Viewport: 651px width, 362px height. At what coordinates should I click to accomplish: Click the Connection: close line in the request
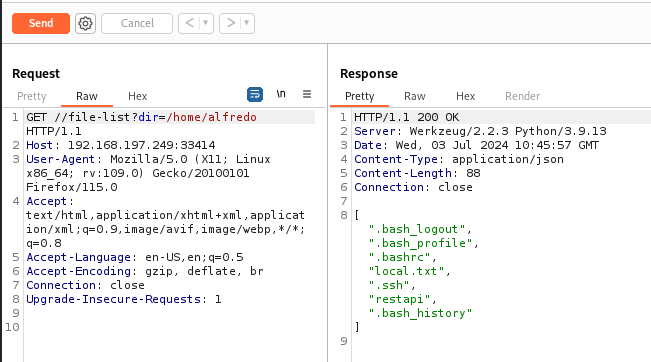[86, 285]
